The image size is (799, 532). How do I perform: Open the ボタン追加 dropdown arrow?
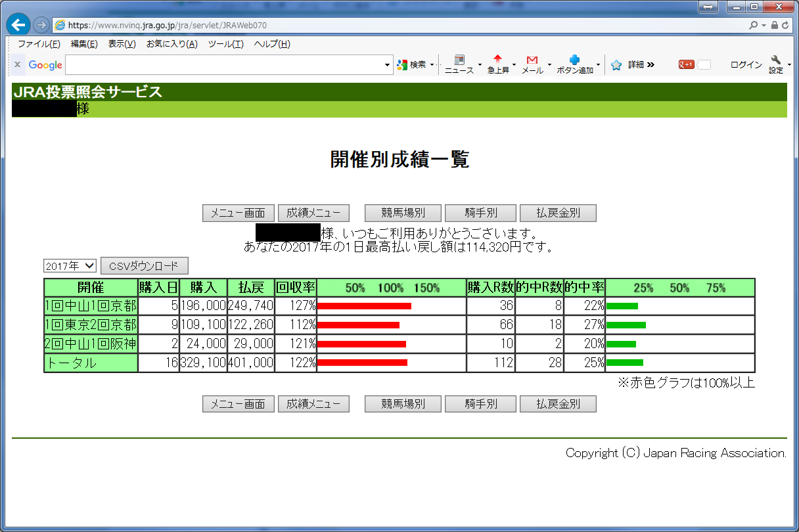pos(598,65)
